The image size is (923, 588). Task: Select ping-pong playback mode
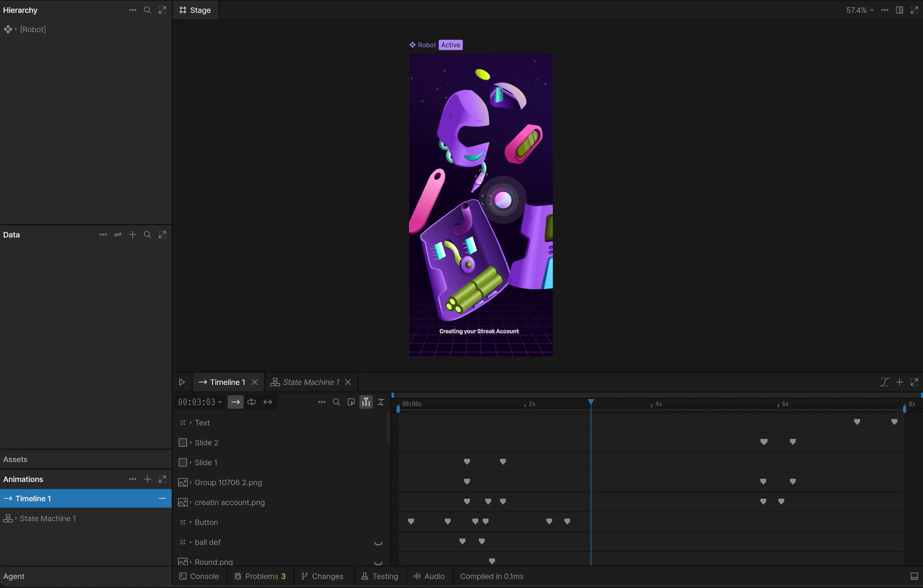[x=267, y=402]
